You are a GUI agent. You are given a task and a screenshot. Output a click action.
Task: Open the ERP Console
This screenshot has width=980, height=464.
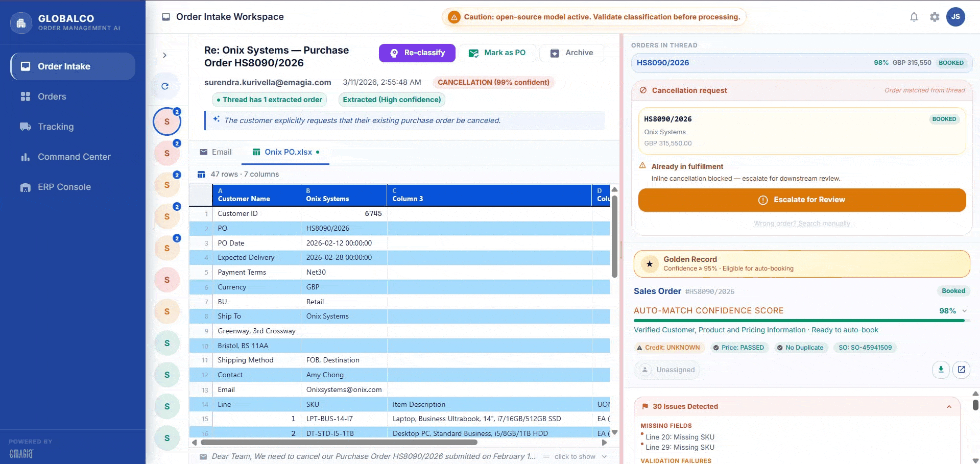point(63,187)
